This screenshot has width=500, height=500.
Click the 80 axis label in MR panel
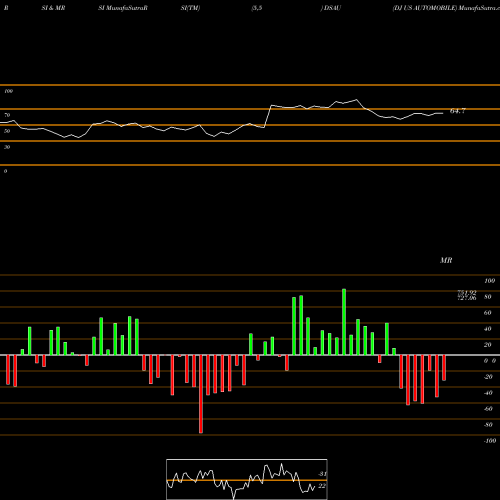coord(488,297)
